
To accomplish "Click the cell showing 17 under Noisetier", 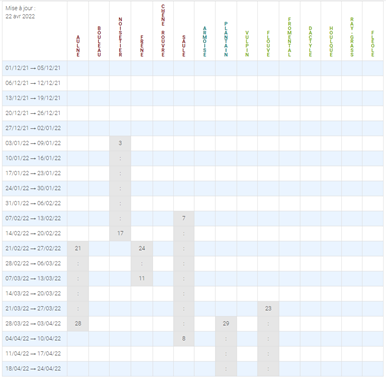I will coord(120,233).
